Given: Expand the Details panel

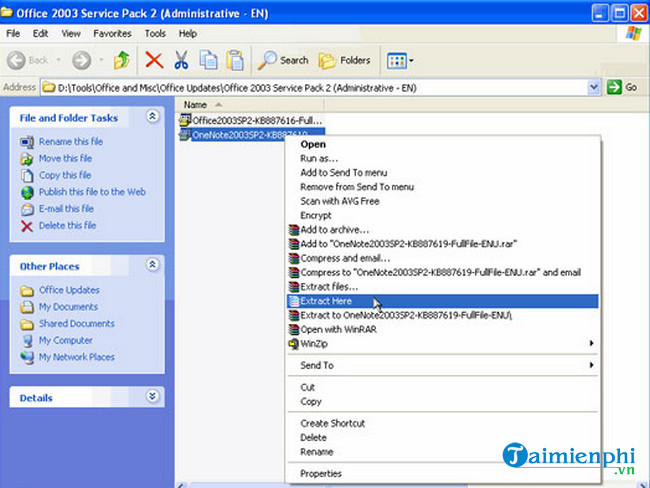Looking at the screenshot, I should point(152,397).
